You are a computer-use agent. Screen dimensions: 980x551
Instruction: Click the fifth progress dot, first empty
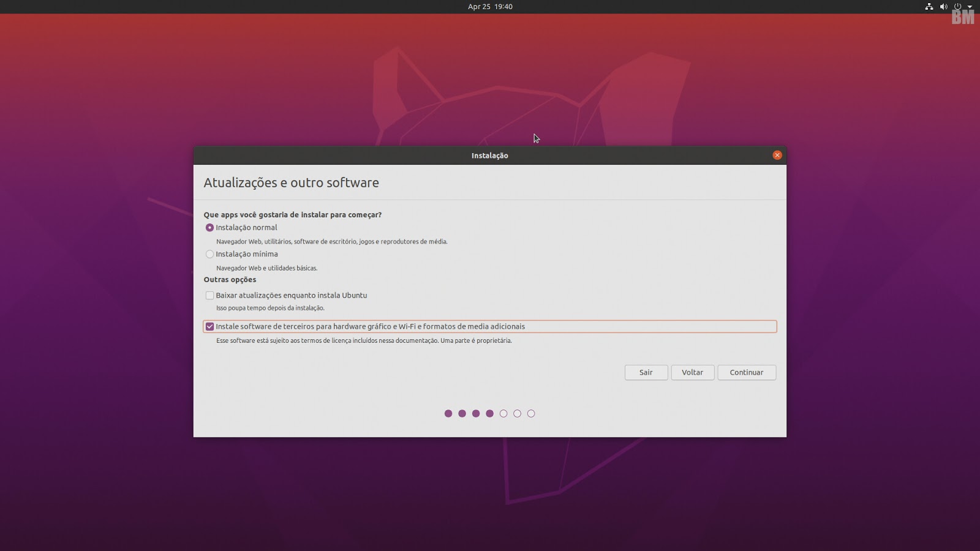point(503,414)
